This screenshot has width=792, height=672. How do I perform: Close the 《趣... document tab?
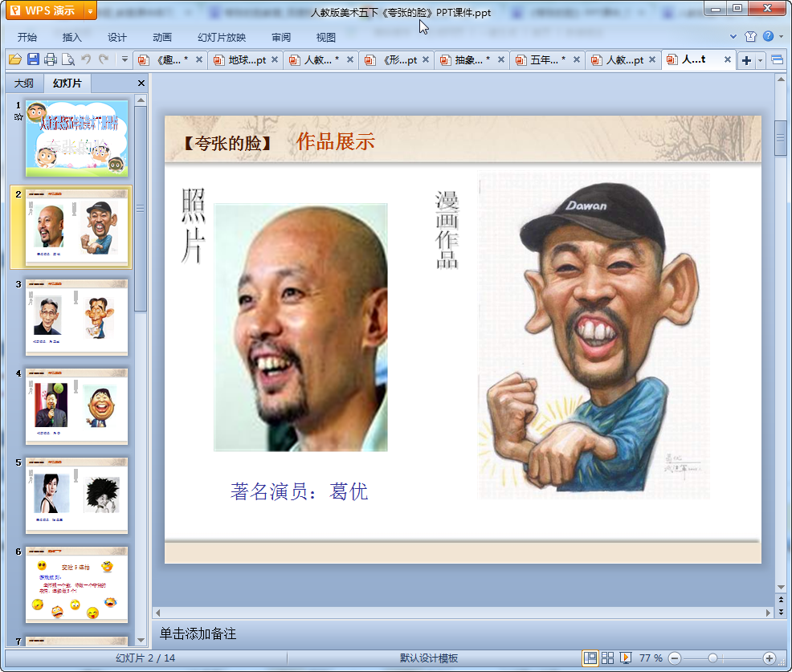199,59
